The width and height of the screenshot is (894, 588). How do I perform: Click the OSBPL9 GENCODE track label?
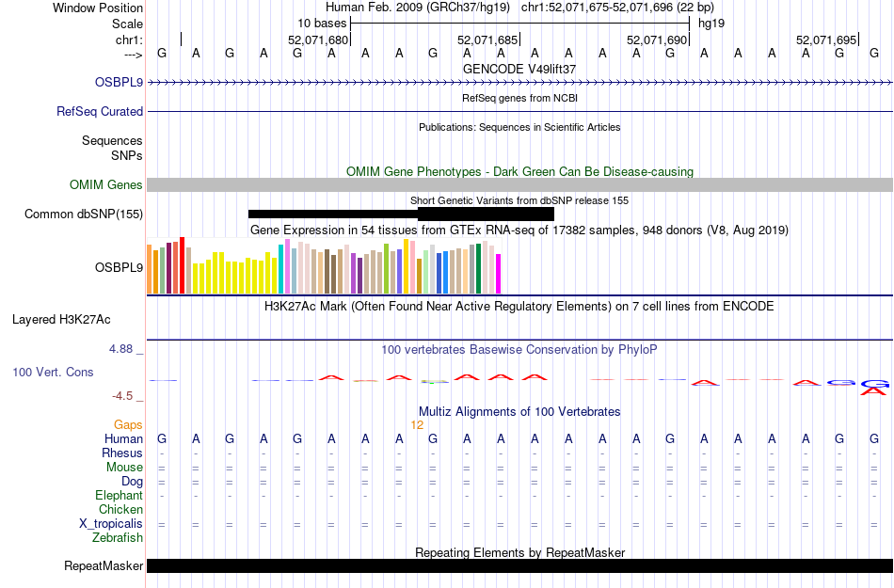tap(119, 82)
